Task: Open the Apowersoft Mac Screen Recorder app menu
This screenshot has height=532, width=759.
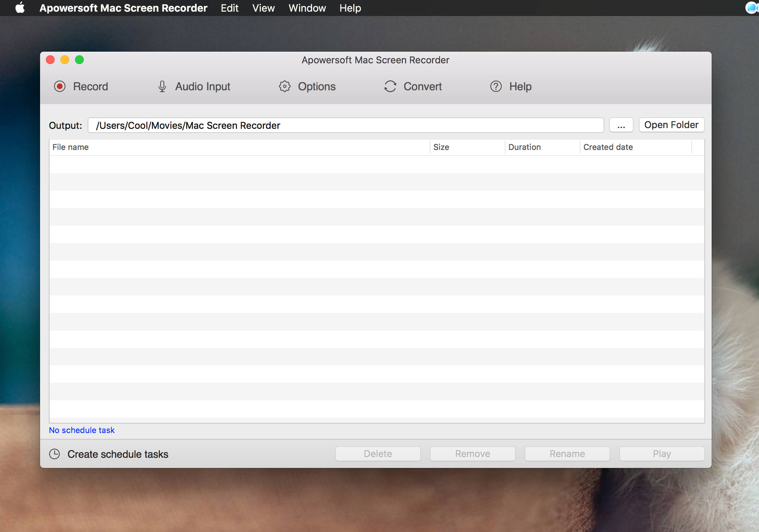Action: [x=123, y=8]
